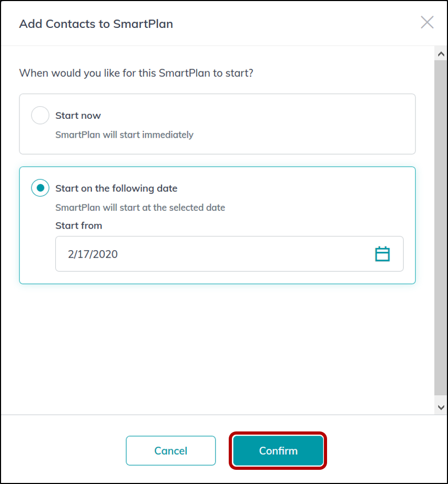This screenshot has height=484, width=448.
Task: Click the "Start now" option label
Action: (78, 116)
